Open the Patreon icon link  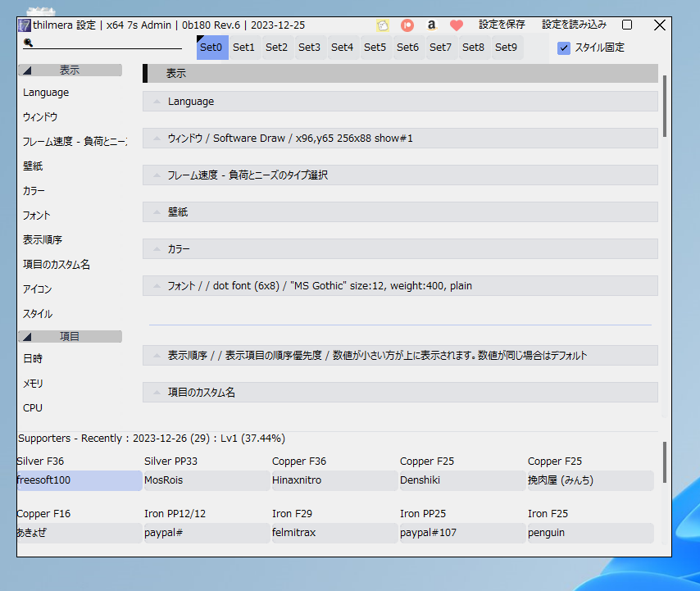[x=407, y=25]
